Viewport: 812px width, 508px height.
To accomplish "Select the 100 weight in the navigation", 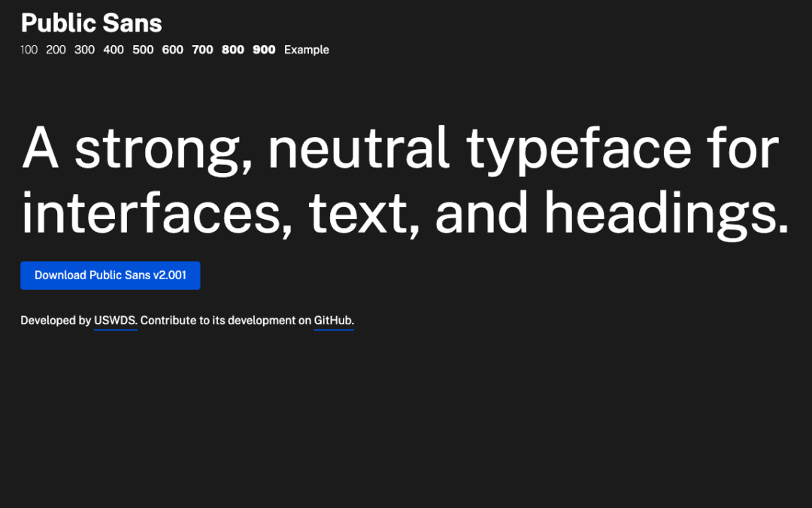I will pos(29,50).
